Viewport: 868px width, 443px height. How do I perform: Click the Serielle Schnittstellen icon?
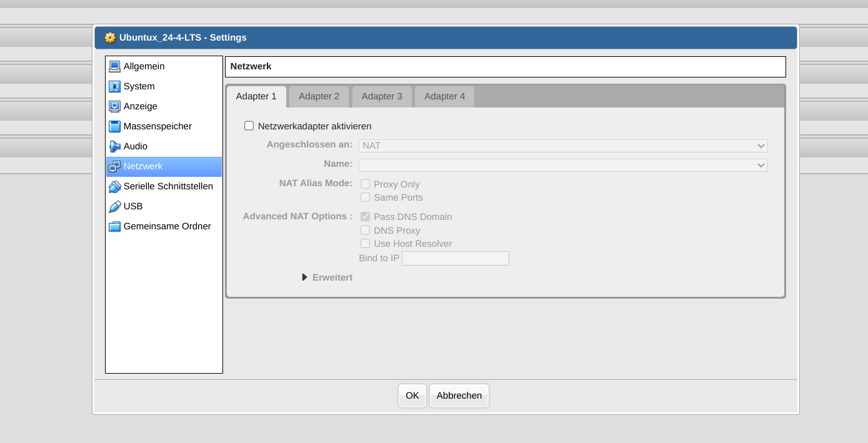point(114,186)
